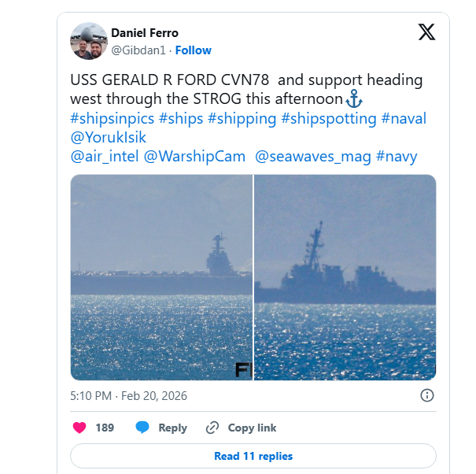This screenshot has height=474, width=476.
Task: View the right destroyer photo
Action: [x=345, y=277]
